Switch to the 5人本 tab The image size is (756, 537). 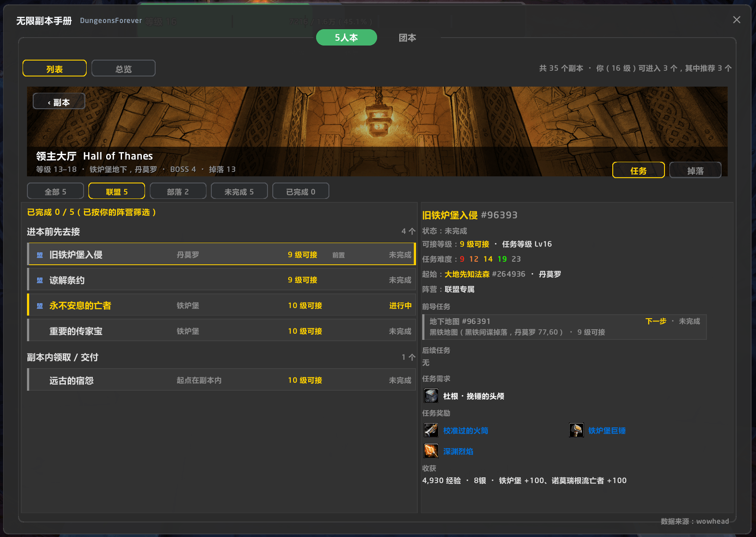347,38
